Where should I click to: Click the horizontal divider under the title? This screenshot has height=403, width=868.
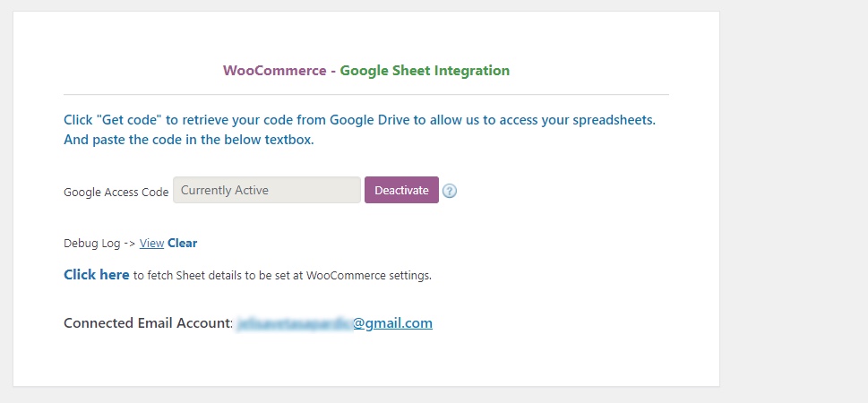[x=366, y=95]
